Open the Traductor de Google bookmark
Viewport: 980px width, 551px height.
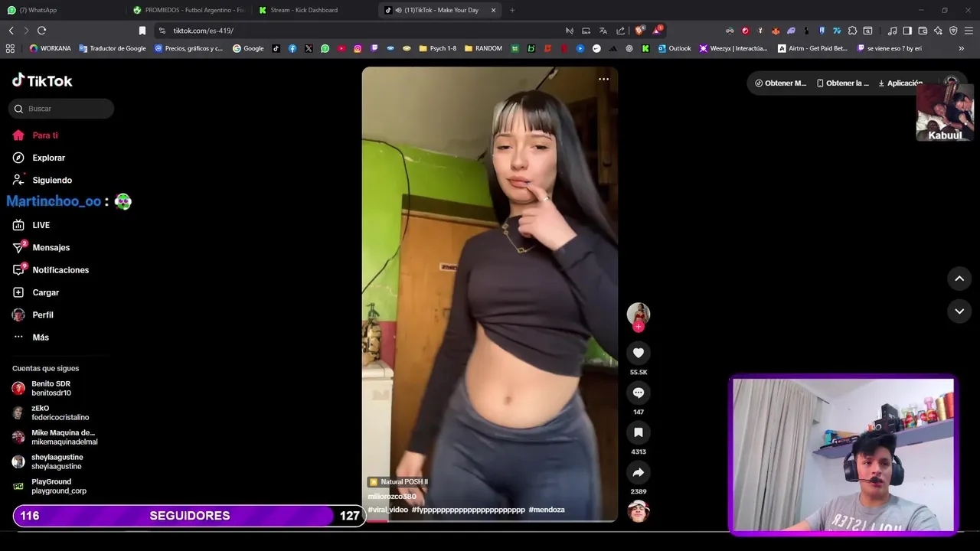pyautogui.click(x=112, y=48)
